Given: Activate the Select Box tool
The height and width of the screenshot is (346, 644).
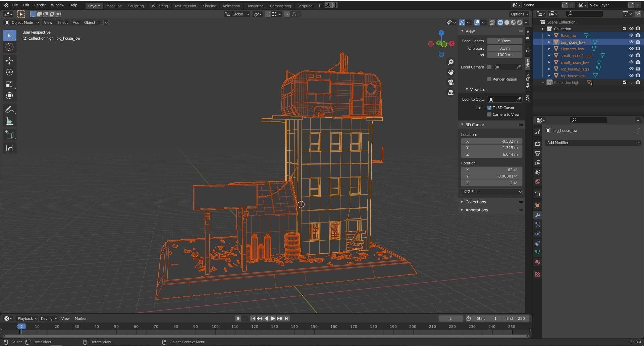Looking at the screenshot, I should pos(9,36).
